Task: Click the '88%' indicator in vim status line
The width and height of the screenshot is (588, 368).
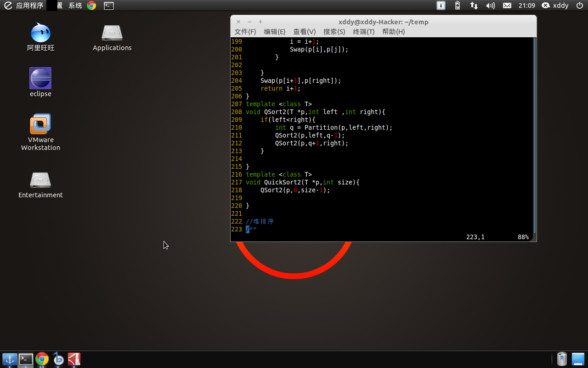Action: pos(523,237)
